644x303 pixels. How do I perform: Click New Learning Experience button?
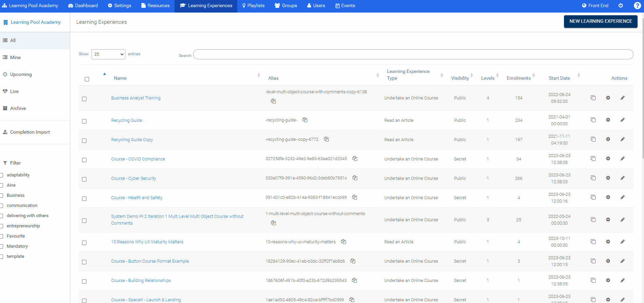(600, 21)
